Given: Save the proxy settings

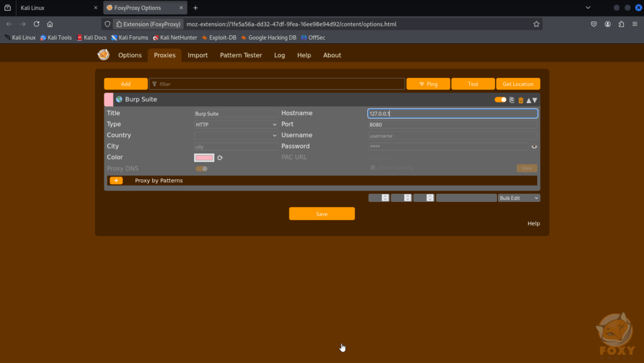Looking at the screenshot, I should [x=321, y=213].
